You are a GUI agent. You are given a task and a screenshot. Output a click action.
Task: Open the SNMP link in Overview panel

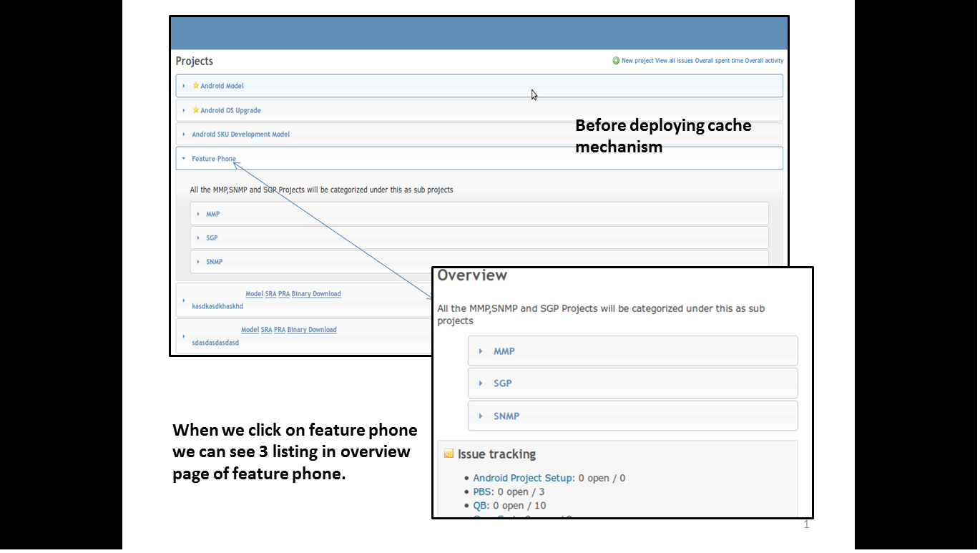(x=506, y=416)
